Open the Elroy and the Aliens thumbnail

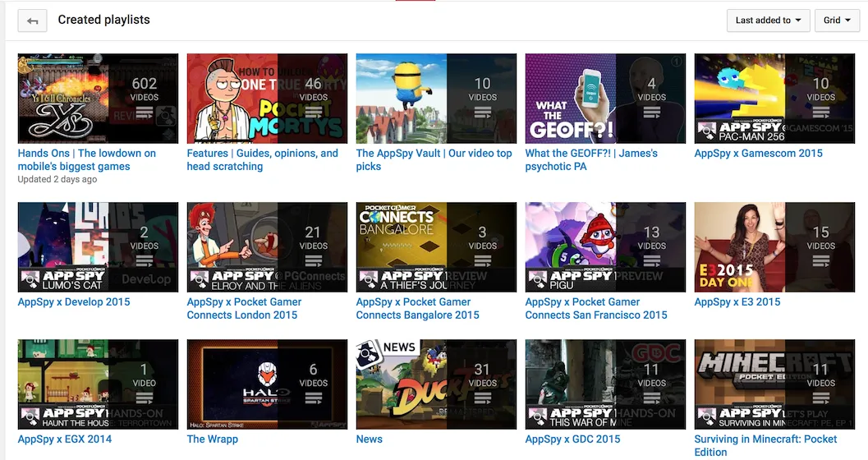pos(267,247)
